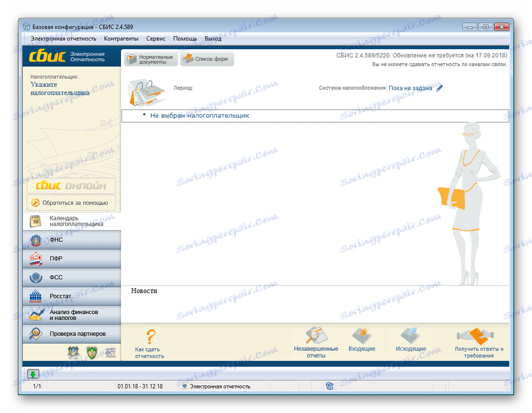Click the calendar 30 icon in sidebar
The image size is (532, 413).
click(36, 221)
